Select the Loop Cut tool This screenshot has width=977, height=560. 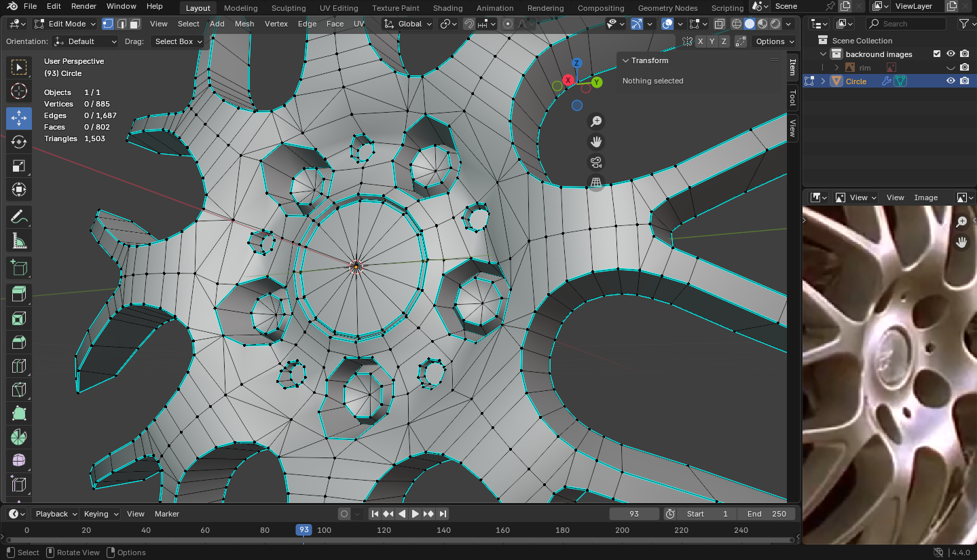coord(19,367)
